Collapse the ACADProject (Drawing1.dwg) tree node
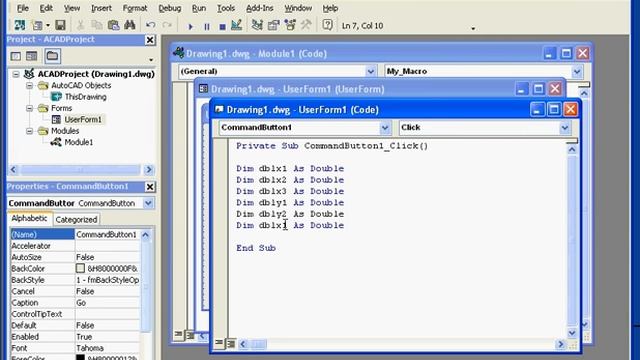640x360 pixels. [16, 74]
